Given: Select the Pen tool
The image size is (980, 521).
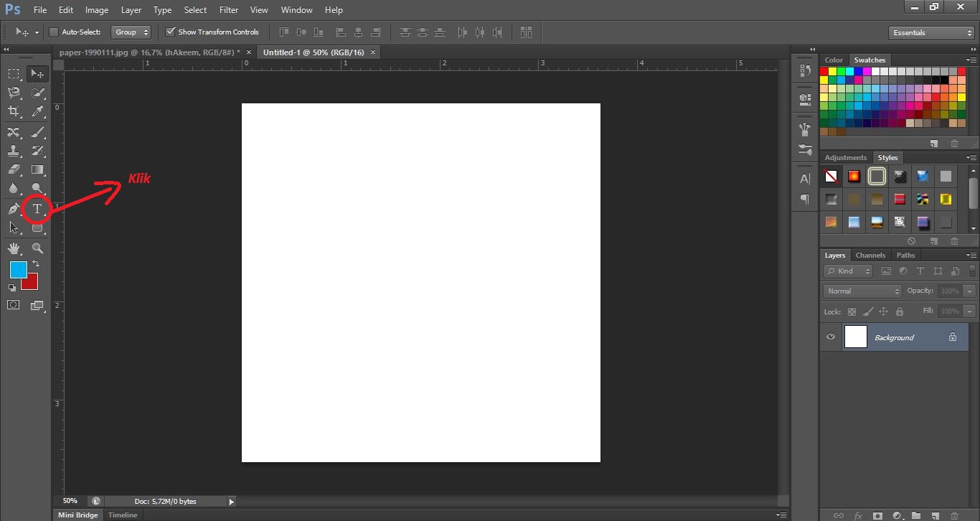Looking at the screenshot, I should [x=14, y=209].
